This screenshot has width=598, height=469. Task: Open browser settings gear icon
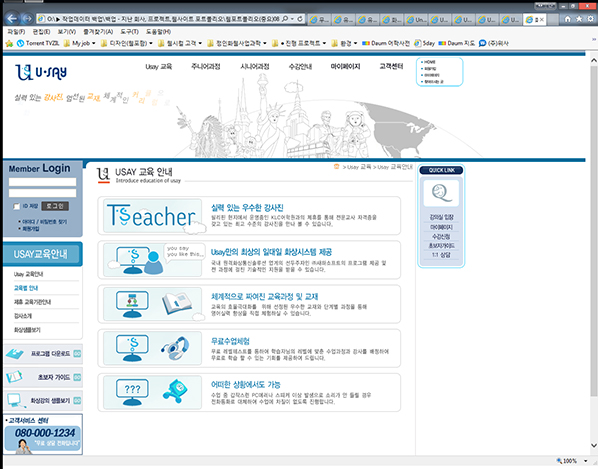(590, 19)
